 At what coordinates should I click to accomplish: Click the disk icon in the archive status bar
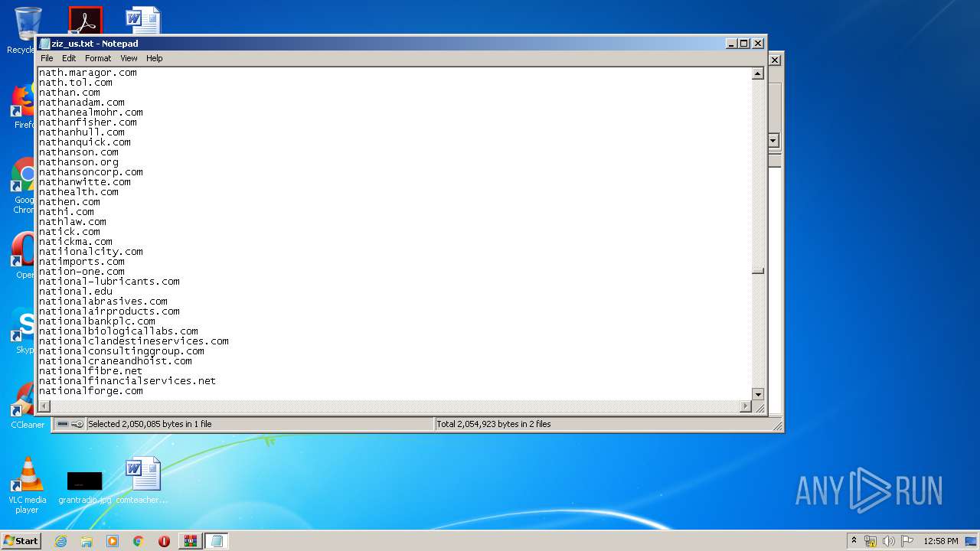point(63,424)
